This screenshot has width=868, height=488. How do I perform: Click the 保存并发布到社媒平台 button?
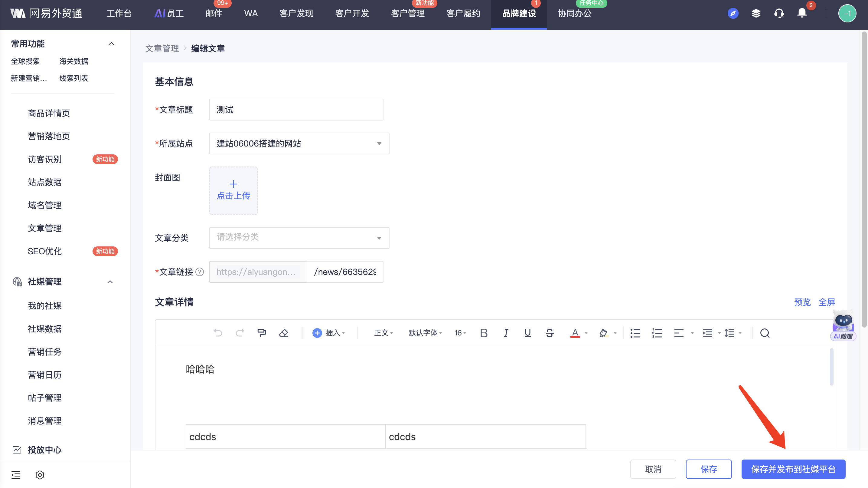click(793, 469)
